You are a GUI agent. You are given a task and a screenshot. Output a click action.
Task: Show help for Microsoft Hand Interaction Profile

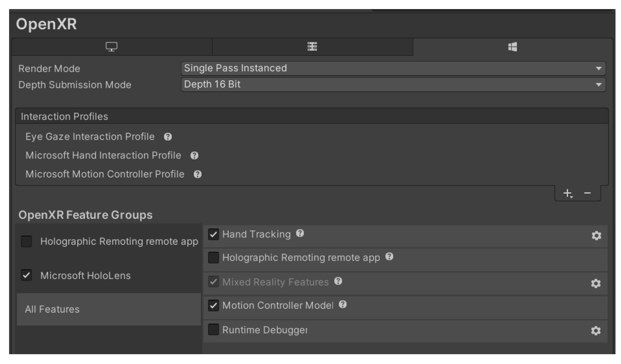coord(194,155)
